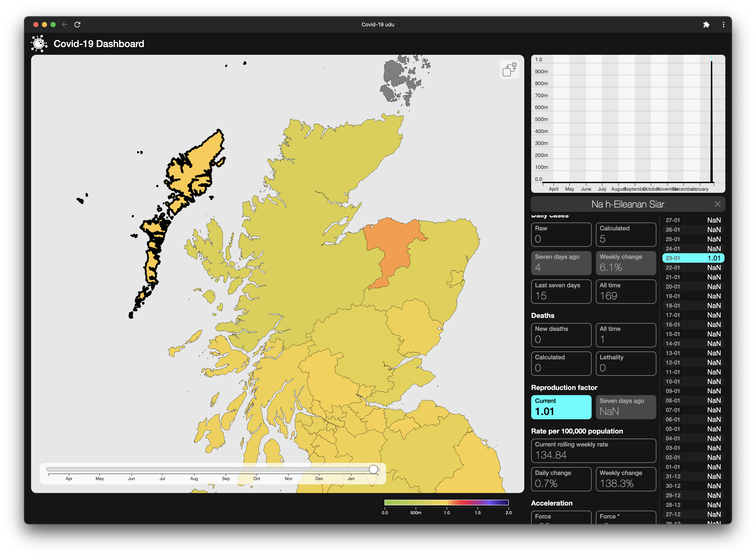This screenshot has width=756, height=556.
Task: Click the Acceleration section heading
Action: [x=552, y=503]
